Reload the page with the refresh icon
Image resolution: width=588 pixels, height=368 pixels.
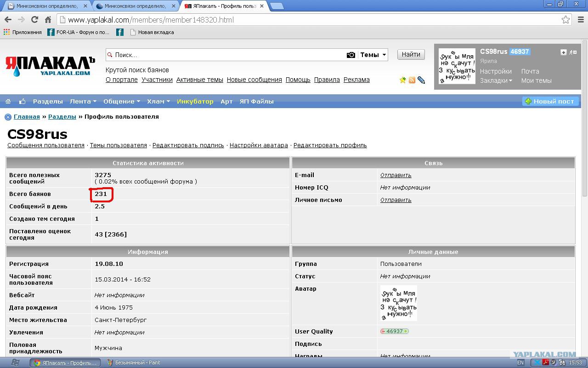coord(34,20)
